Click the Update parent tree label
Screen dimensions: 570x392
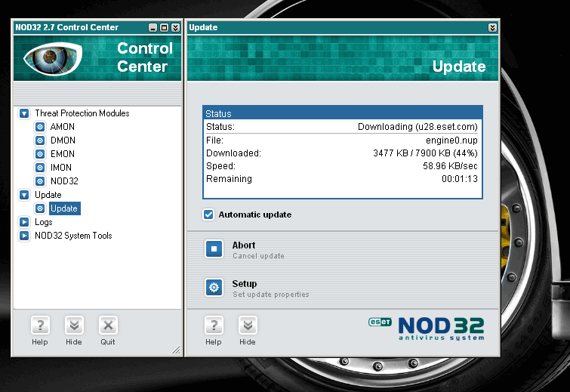(x=48, y=195)
